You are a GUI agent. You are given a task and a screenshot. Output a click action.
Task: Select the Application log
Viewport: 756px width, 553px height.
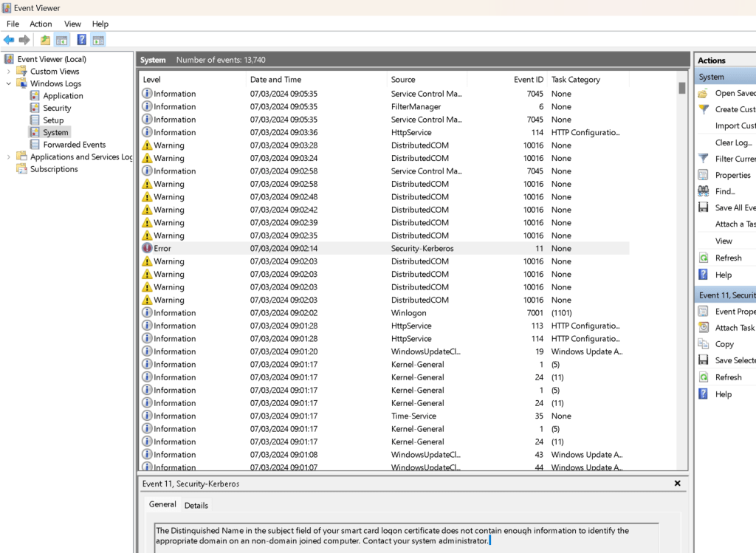[x=63, y=95]
